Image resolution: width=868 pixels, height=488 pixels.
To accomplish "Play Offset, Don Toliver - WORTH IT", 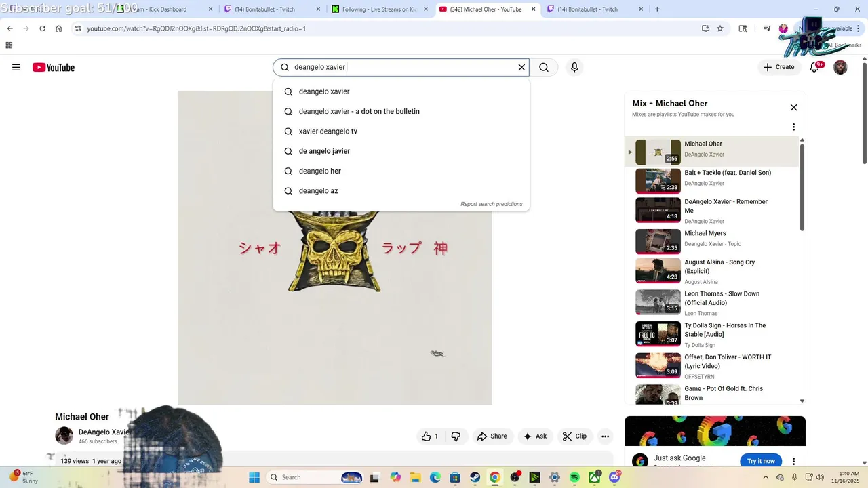I will [x=712, y=366].
